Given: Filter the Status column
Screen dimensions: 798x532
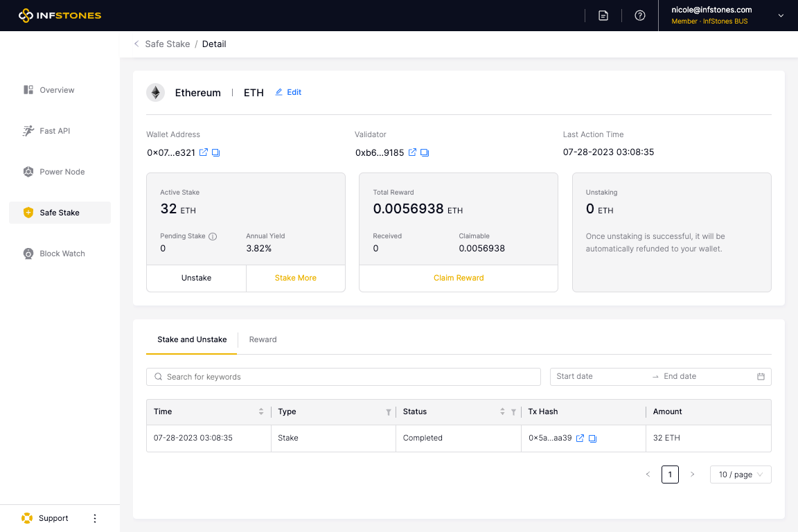Looking at the screenshot, I should [513, 412].
